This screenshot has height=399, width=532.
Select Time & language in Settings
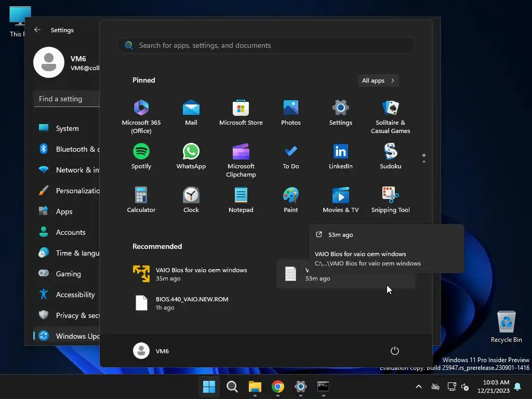click(67, 253)
